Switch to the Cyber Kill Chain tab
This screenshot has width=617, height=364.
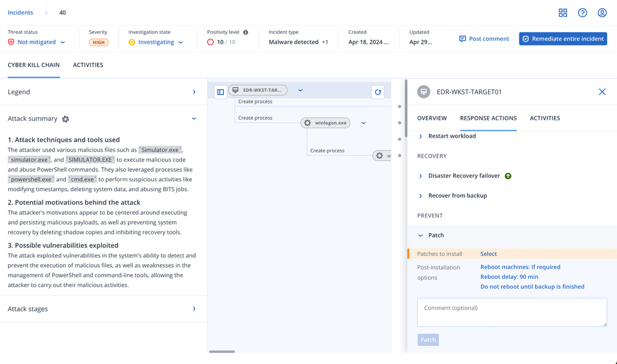(34, 65)
